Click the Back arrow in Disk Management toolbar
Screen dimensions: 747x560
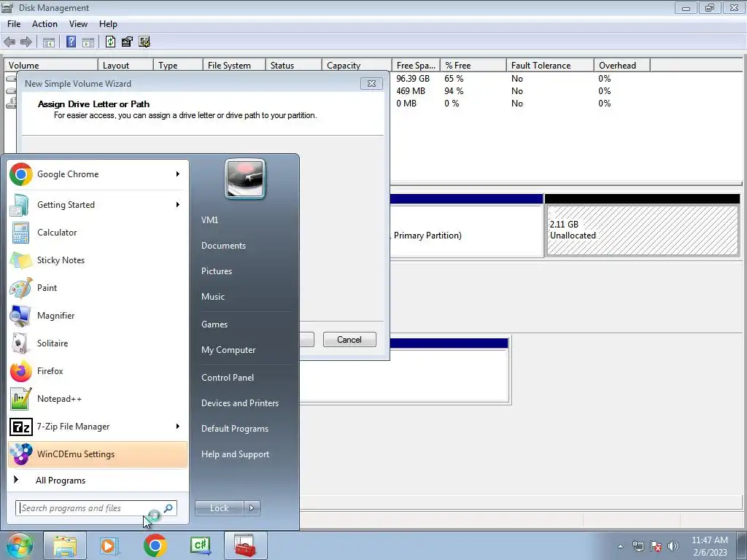click(x=9, y=42)
